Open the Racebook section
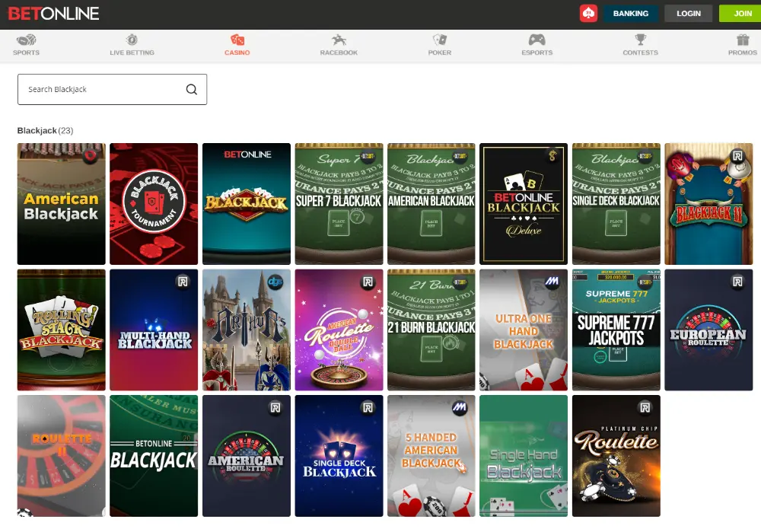761x532 pixels. point(339,46)
